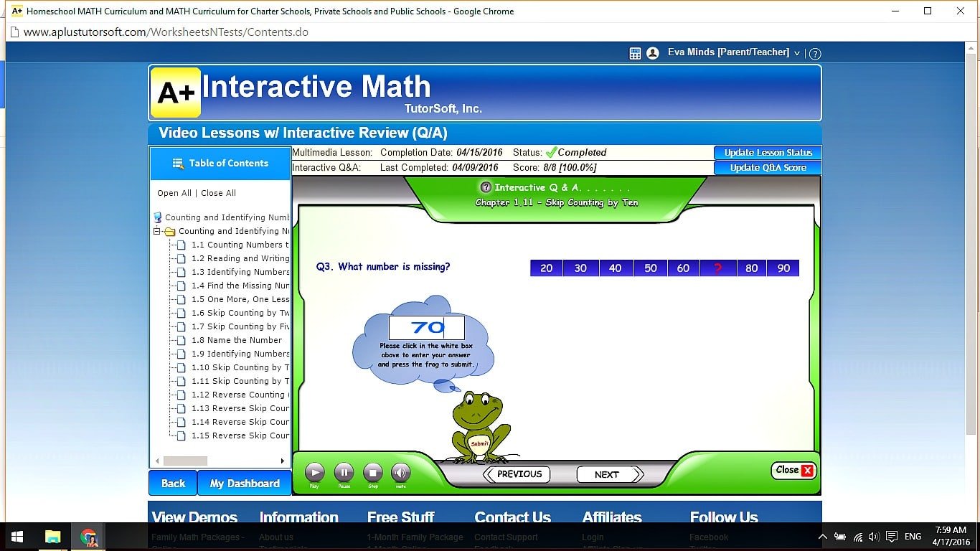Viewport: 980px width, 551px height.
Task: Click the Open All link
Action: pos(174,193)
